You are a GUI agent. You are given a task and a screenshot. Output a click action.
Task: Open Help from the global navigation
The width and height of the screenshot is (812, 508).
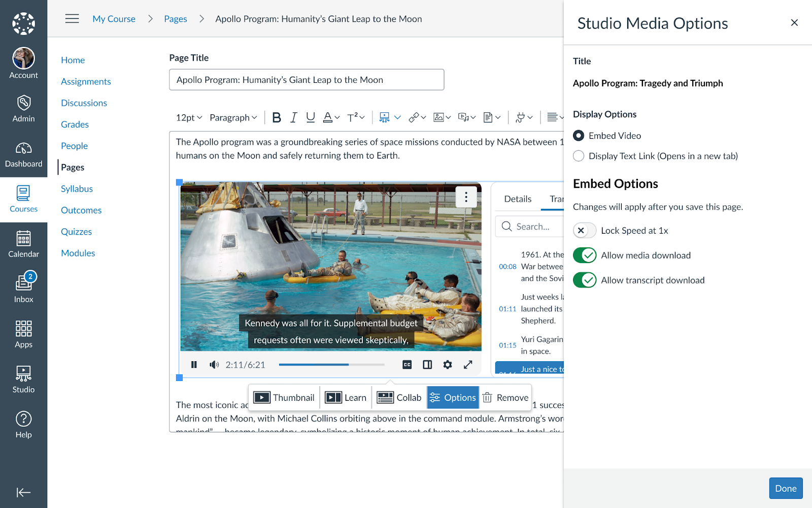[x=23, y=425]
